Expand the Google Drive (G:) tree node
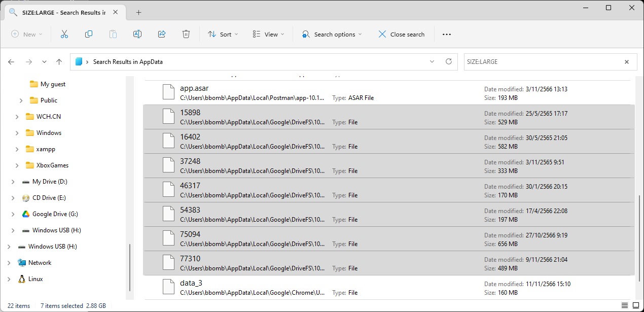644x312 pixels. (13, 214)
